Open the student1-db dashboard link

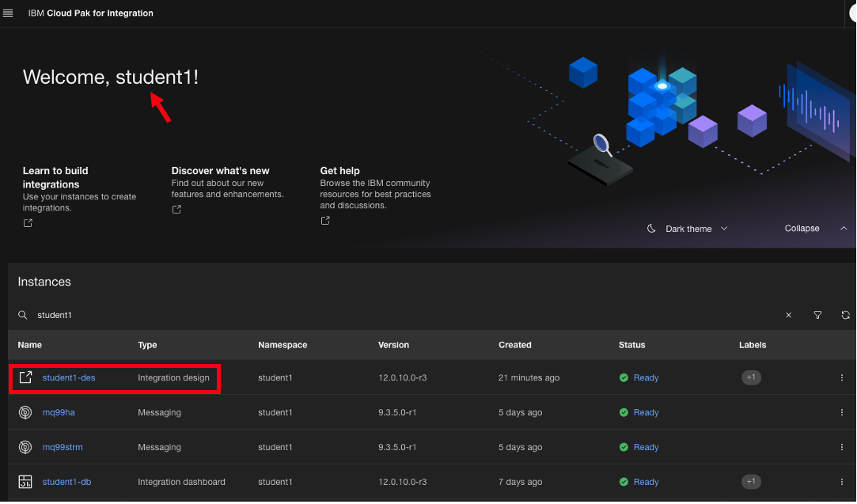[x=66, y=482]
